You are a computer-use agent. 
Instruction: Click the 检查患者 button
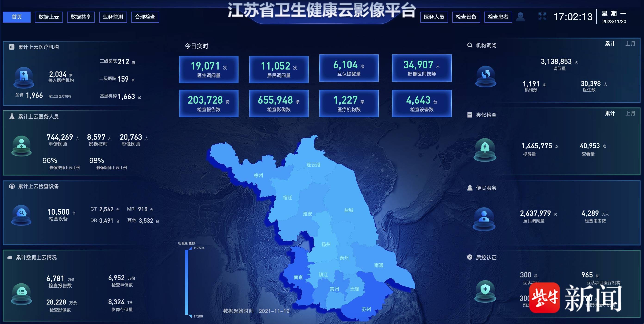point(498,17)
